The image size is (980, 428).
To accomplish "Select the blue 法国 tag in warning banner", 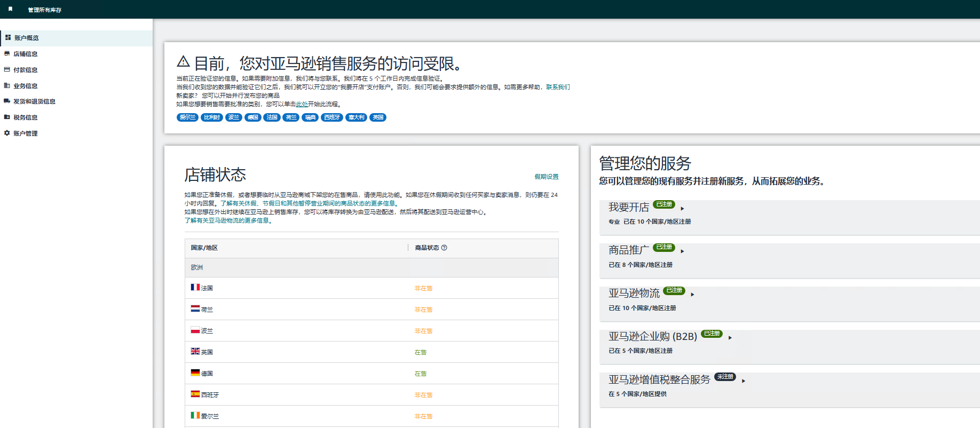I will pos(272,117).
